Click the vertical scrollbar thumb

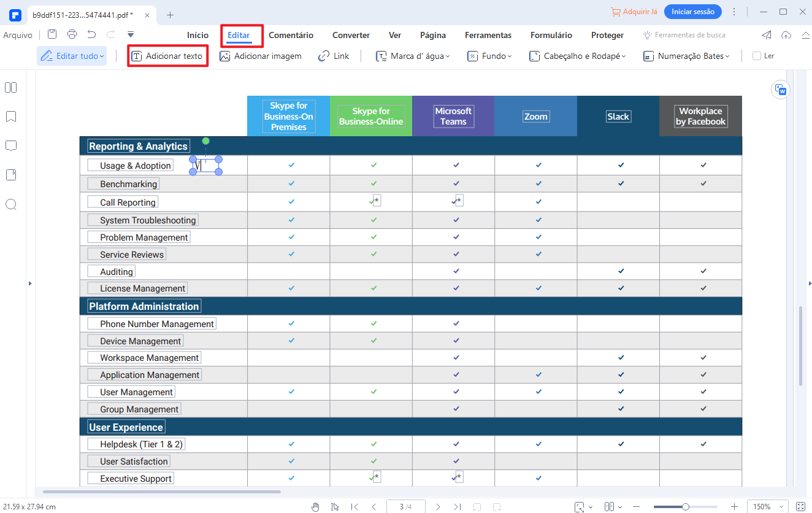[x=800, y=346]
